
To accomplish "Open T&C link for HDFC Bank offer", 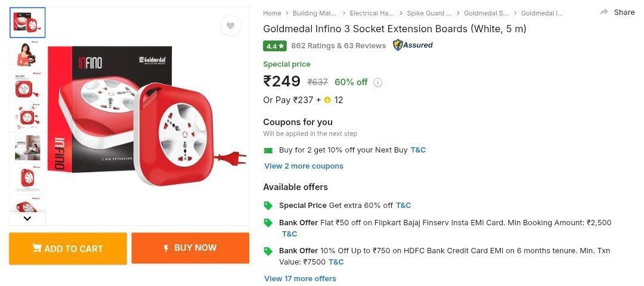I will click(x=336, y=262).
